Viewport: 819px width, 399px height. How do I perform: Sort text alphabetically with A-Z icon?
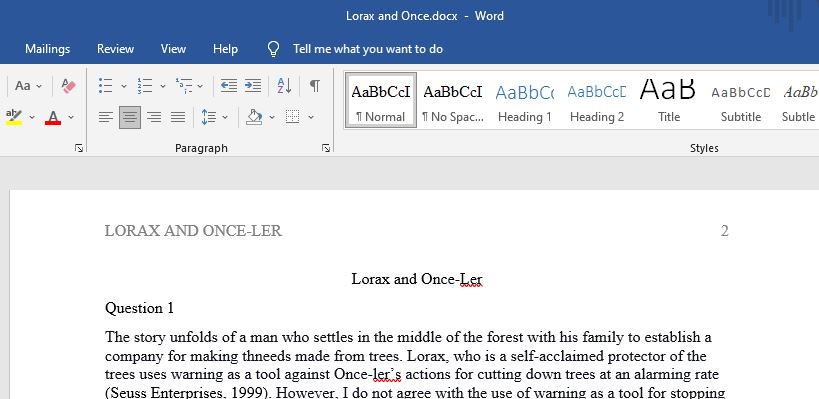point(284,86)
